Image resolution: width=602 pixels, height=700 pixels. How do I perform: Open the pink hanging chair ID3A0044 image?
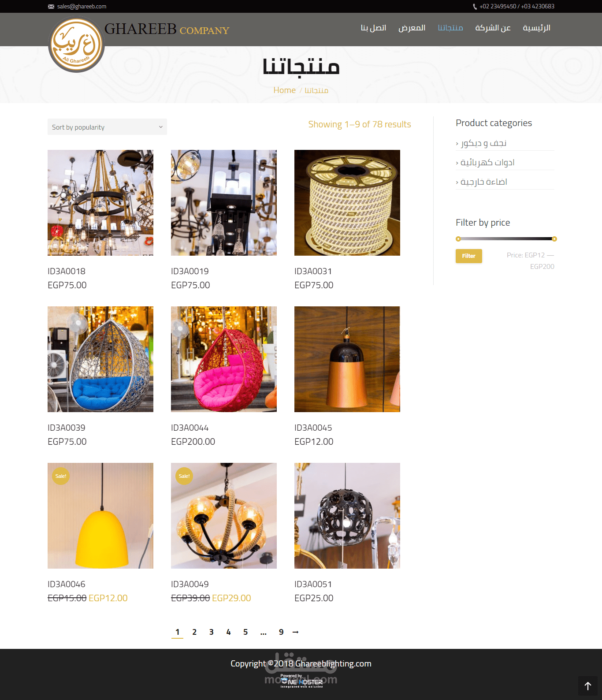click(x=224, y=359)
